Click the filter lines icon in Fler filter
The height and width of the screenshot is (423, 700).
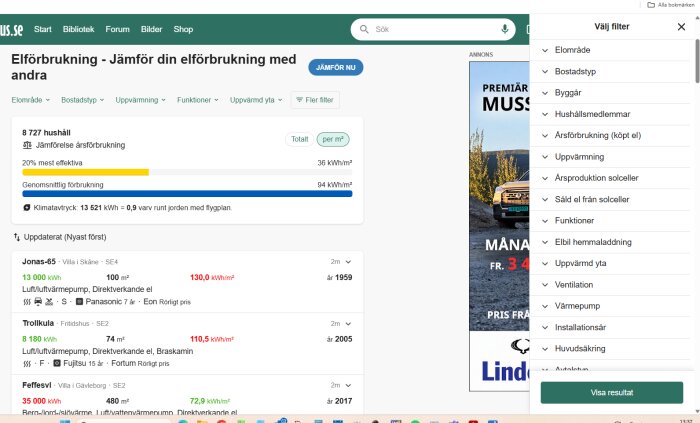click(x=300, y=100)
